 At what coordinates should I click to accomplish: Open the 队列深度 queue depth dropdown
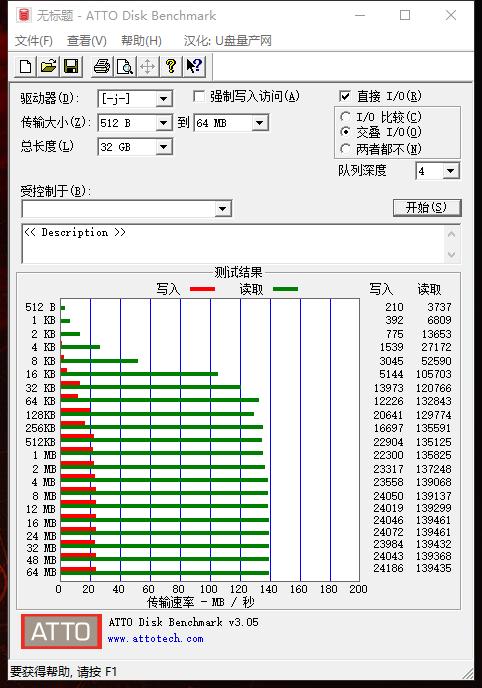pyautogui.click(x=450, y=171)
